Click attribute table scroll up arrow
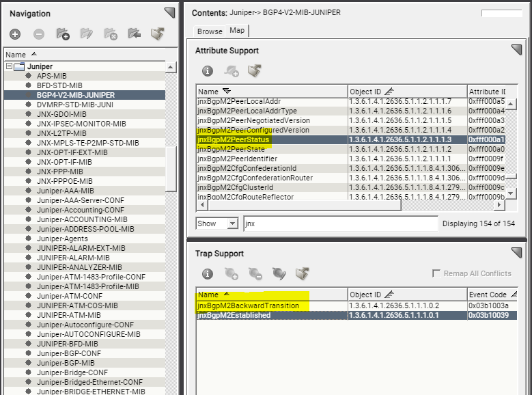Viewport: 532px width, 395px height. pos(511,104)
